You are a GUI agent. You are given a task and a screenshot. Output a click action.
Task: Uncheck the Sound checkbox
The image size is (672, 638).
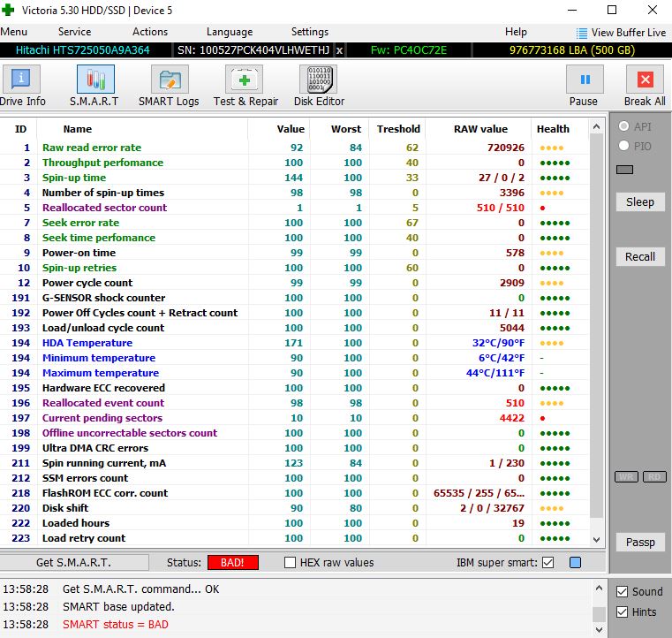coord(622,592)
